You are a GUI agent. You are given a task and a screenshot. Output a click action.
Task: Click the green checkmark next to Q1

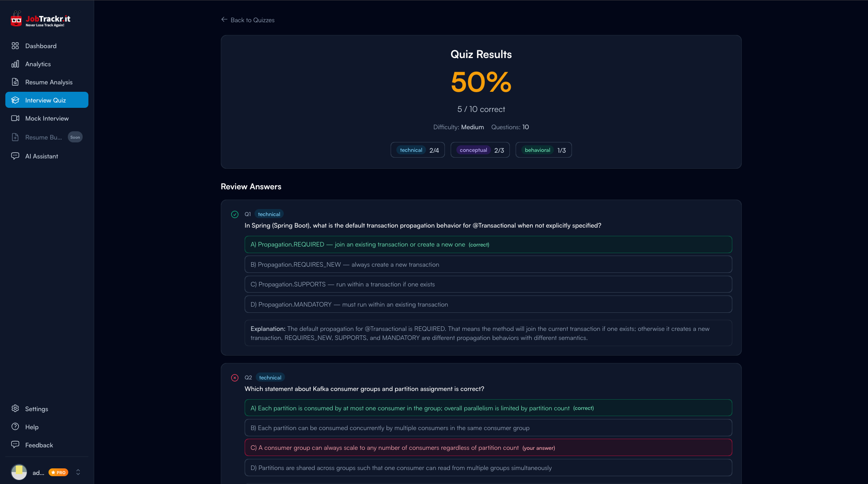pyautogui.click(x=235, y=214)
